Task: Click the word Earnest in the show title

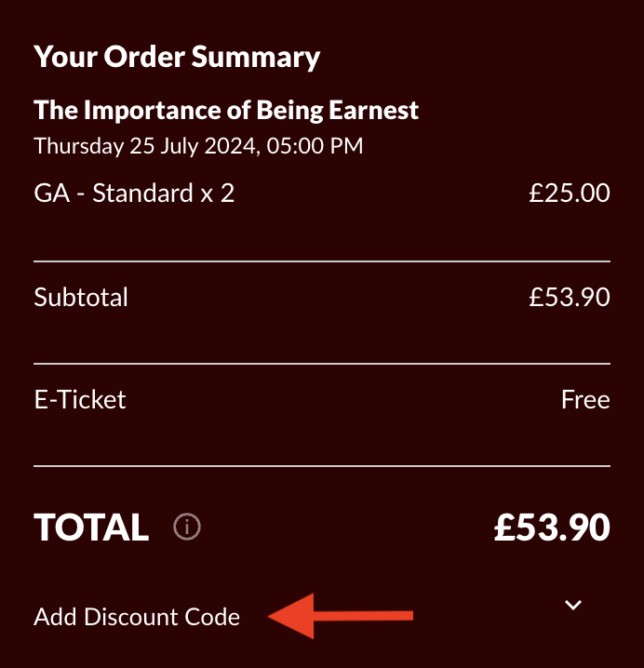Action: (x=374, y=111)
